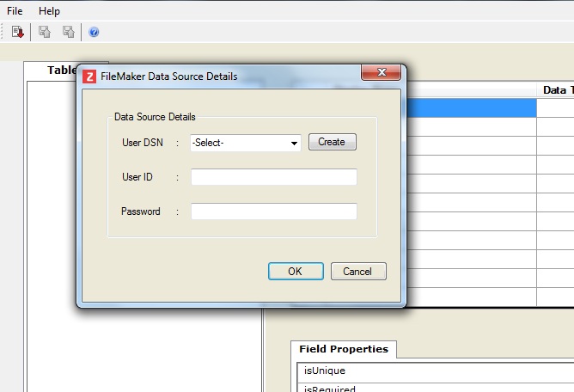Close the FileMaker Data Source Details dialog
Viewport: 574px width, 392px height.
coord(381,72)
